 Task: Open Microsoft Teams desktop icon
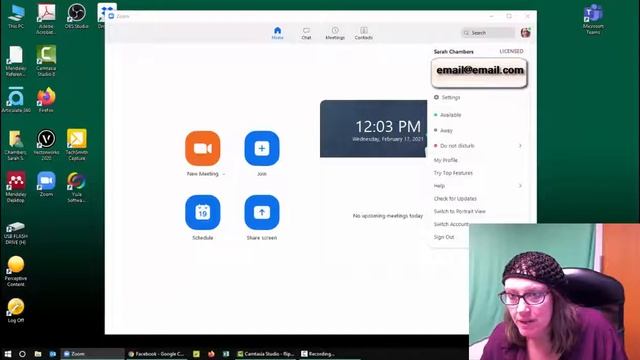[593, 20]
